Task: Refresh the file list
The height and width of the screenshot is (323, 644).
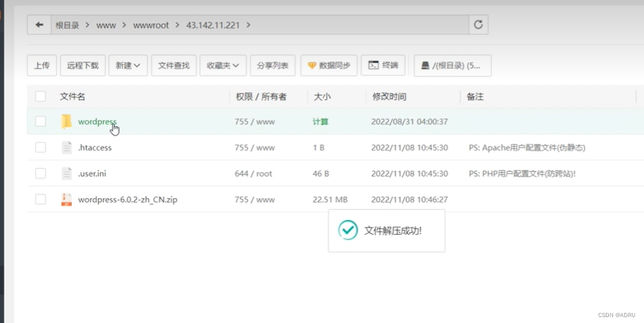Action: click(478, 25)
